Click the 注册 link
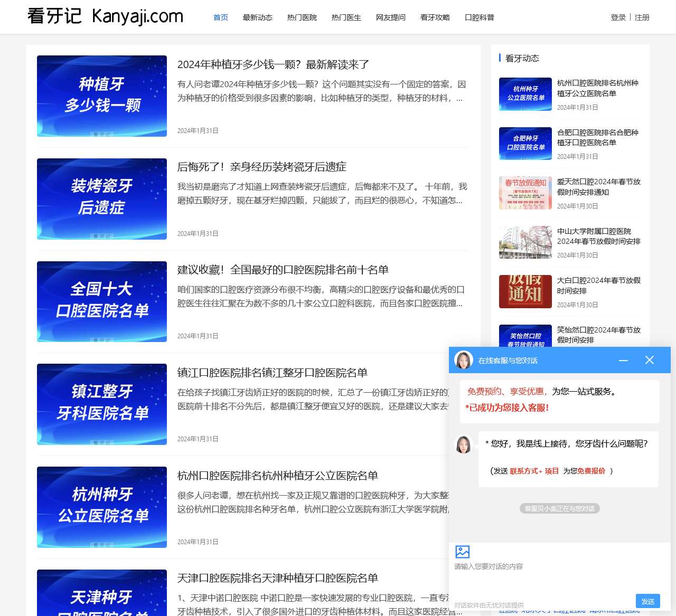Screen dimensions: 676x616 click(642, 17)
